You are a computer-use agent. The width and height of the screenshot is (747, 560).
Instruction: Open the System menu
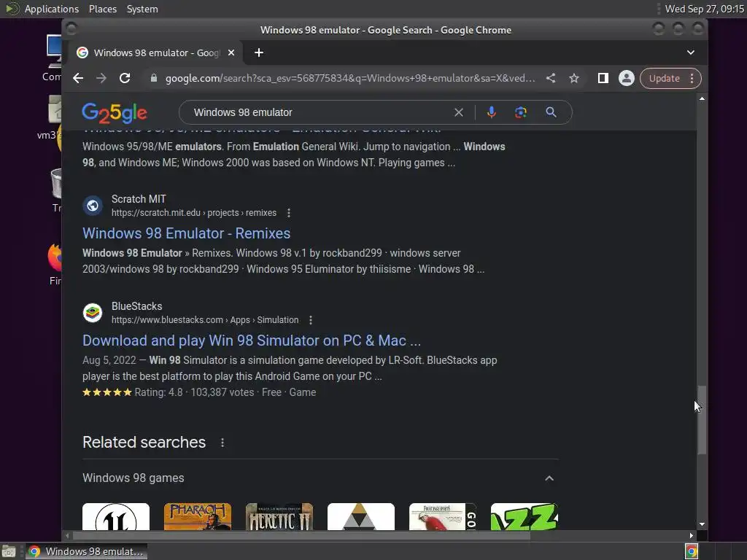point(142,9)
